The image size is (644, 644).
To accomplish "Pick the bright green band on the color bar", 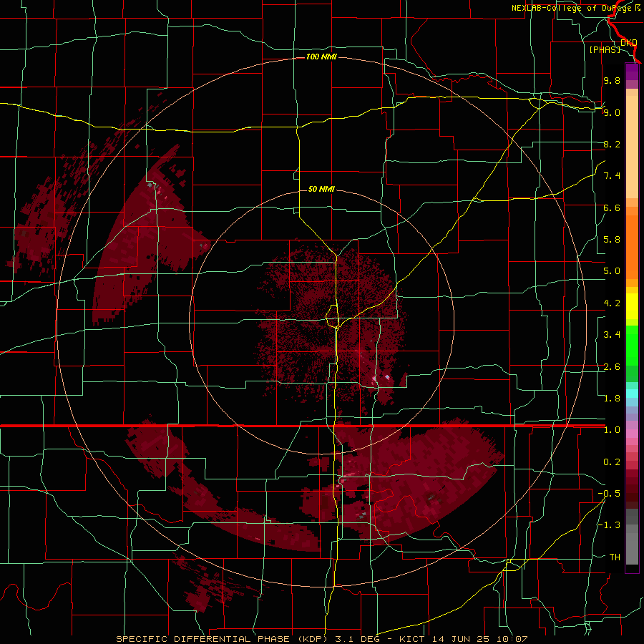I will pos(632,346).
